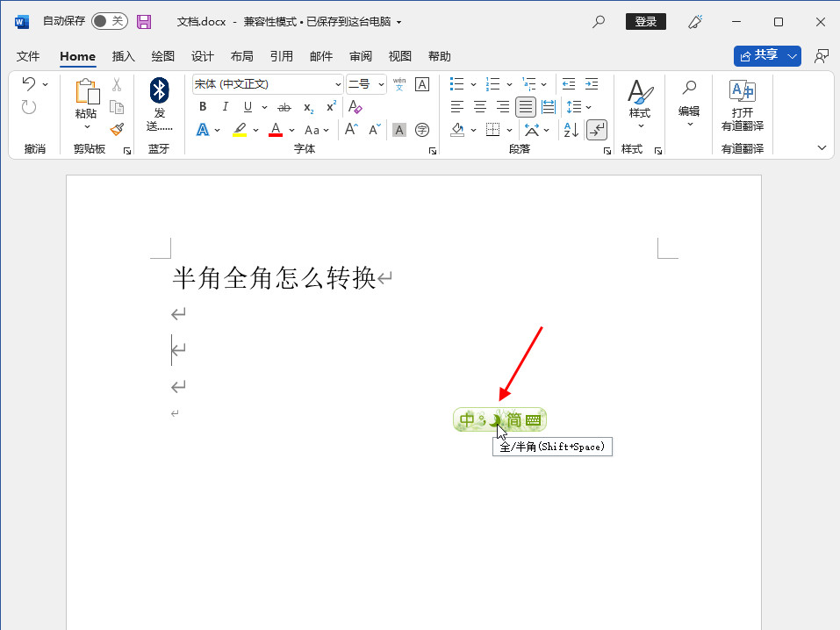Toggle bold formatting
This screenshot has width=840, height=630.
pos(203,106)
